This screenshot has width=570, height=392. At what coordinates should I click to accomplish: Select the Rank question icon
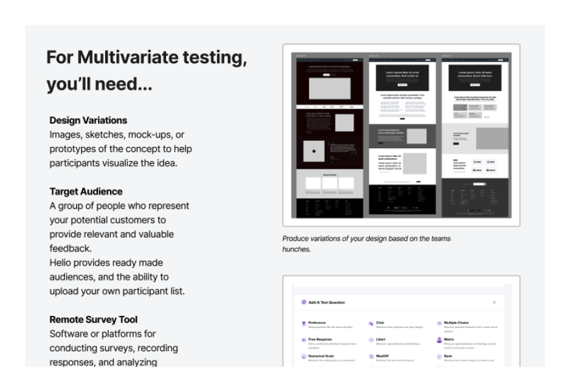click(x=439, y=357)
